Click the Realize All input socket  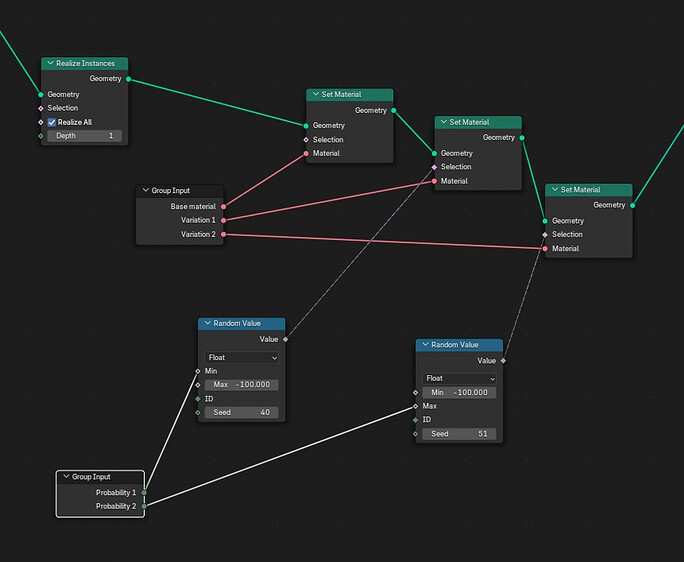pyautogui.click(x=41, y=122)
